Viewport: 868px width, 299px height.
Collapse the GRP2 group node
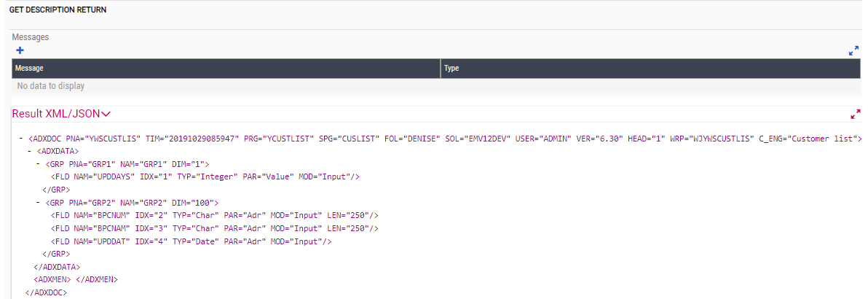pos(38,202)
